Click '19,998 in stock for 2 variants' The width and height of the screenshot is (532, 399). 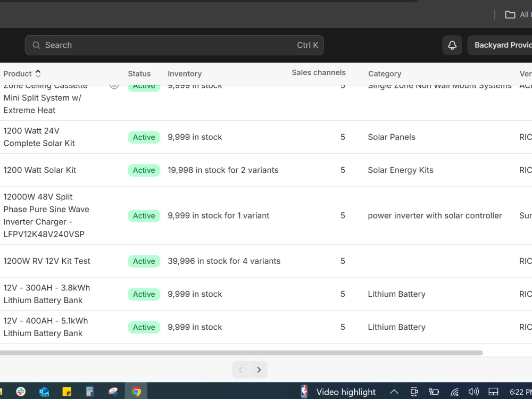coord(223,170)
